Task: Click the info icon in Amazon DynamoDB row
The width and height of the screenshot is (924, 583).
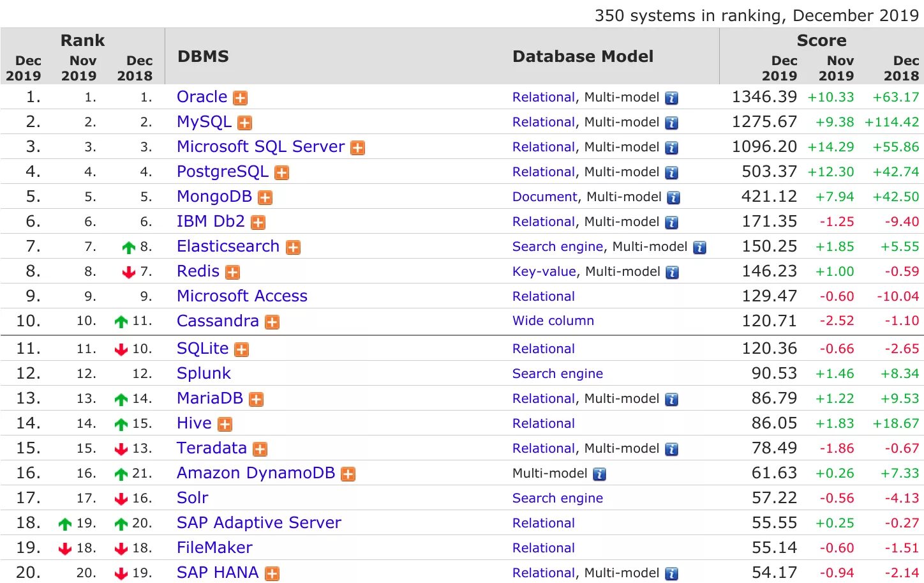Action: click(x=600, y=474)
